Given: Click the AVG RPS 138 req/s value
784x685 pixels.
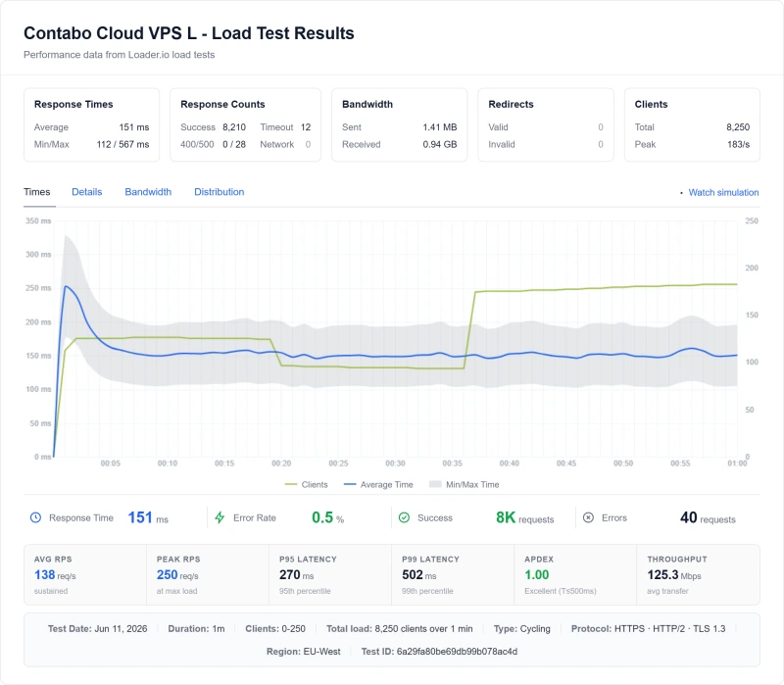Looking at the screenshot, I should 55,575.
